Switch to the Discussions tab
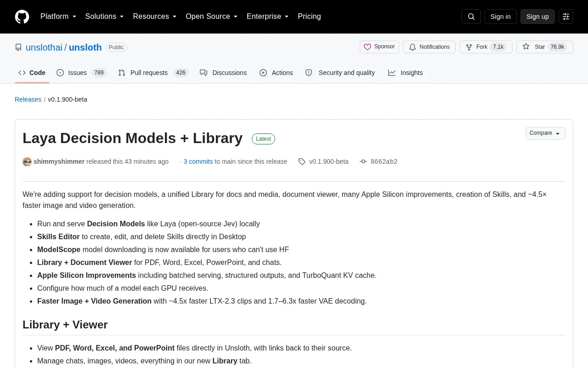This screenshot has height=368, width=588. coord(223,73)
